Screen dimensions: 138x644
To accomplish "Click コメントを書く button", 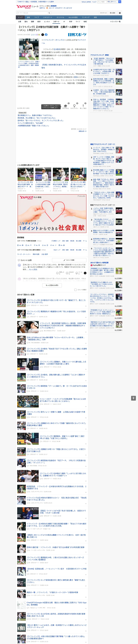I will [x=69, y=260].
